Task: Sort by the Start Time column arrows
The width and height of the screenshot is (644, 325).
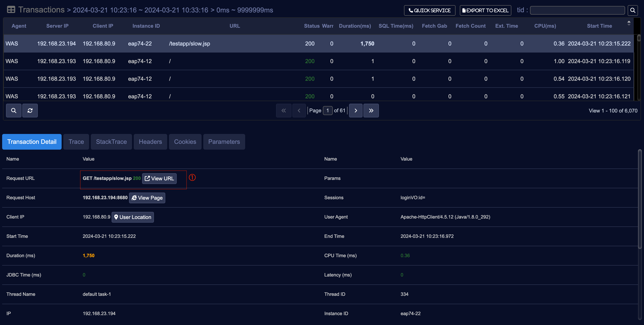Action: tap(629, 23)
